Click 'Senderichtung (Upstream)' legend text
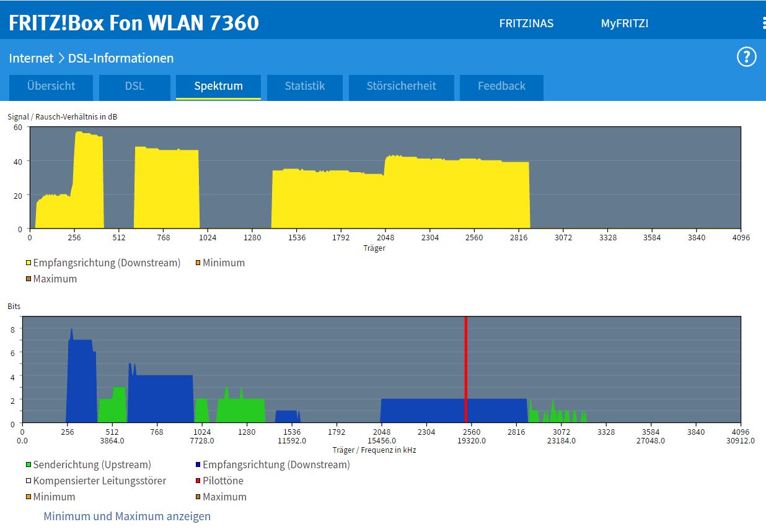766x532 pixels. tap(92, 465)
